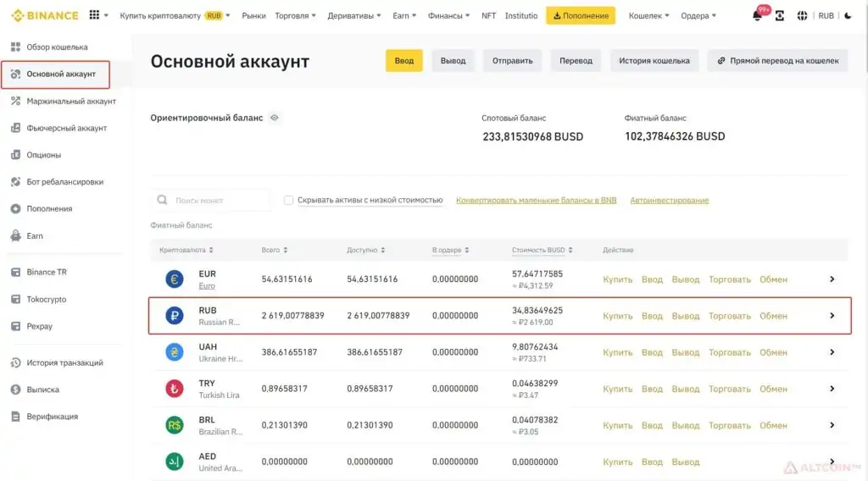Open Автоинвестирование link
This screenshot has width=868, height=481.
click(x=670, y=200)
